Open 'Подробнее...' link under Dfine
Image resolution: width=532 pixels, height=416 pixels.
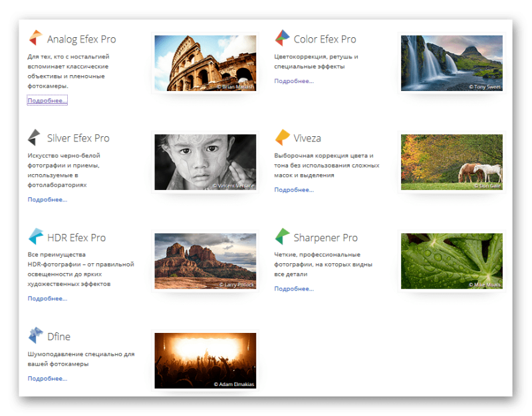coord(47,379)
